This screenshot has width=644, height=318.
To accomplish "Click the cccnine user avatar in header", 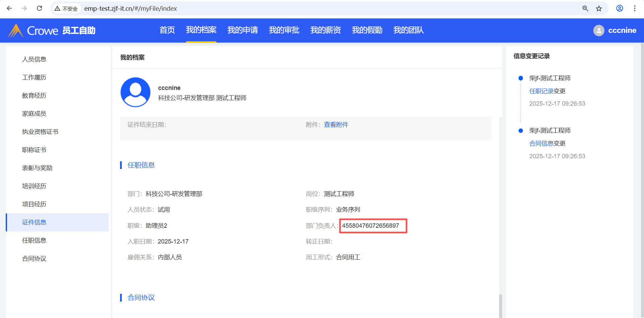I will click(599, 31).
